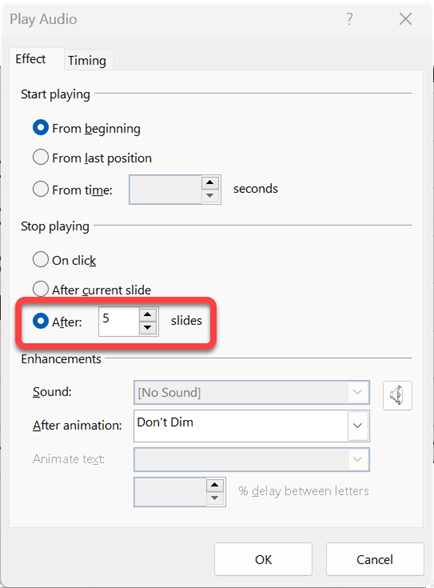Switch to the Timing tab

pyautogui.click(x=87, y=60)
